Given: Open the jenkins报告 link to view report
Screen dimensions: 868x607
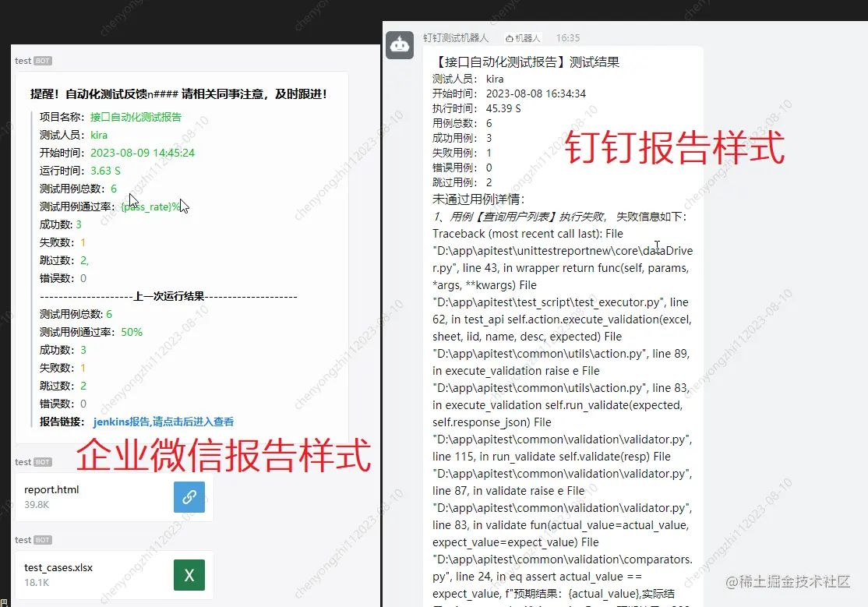Looking at the screenshot, I should point(164,422).
